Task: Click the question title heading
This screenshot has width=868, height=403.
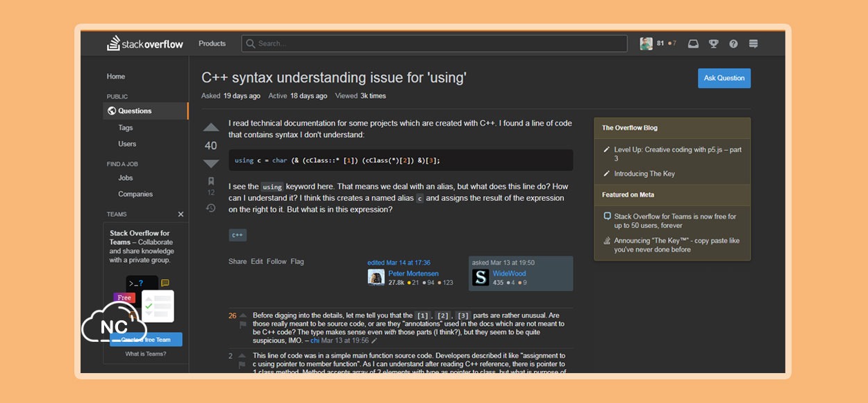Action: click(x=334, y=78)
